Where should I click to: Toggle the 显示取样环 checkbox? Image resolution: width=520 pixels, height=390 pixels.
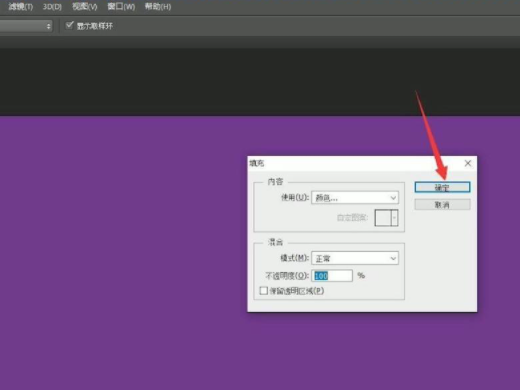tap(69, 25)
